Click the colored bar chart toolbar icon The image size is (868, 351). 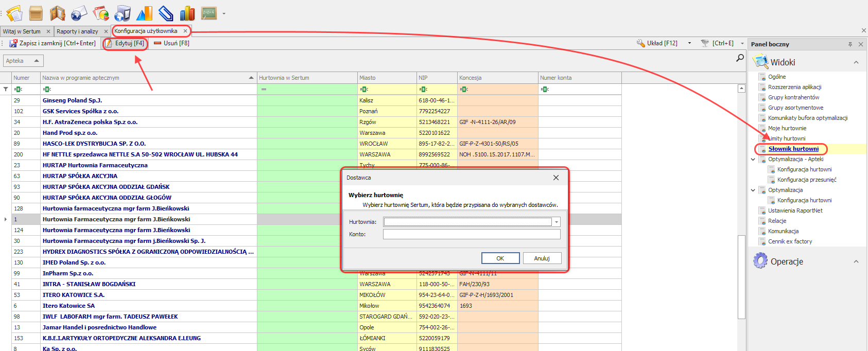[187, 13]
